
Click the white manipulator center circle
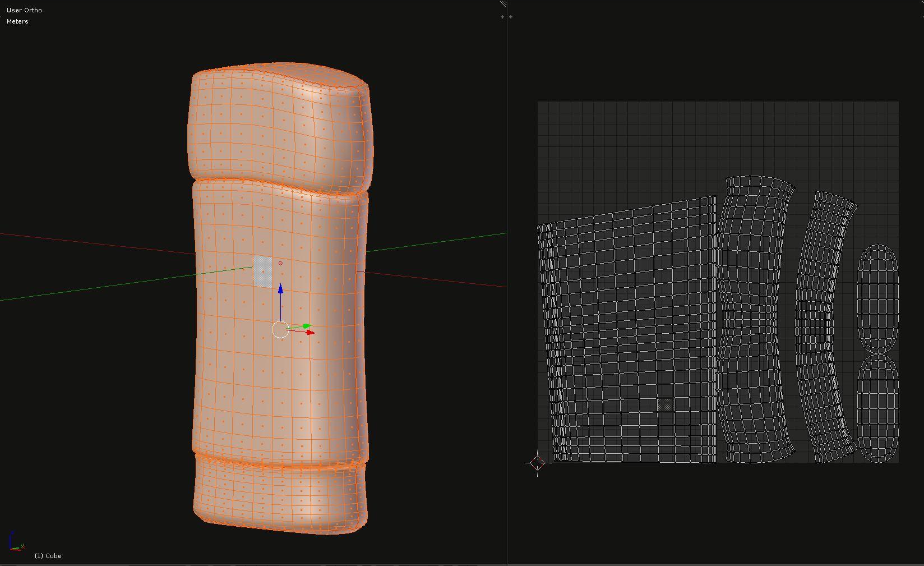pyautogui.click(x=280, y=330)
